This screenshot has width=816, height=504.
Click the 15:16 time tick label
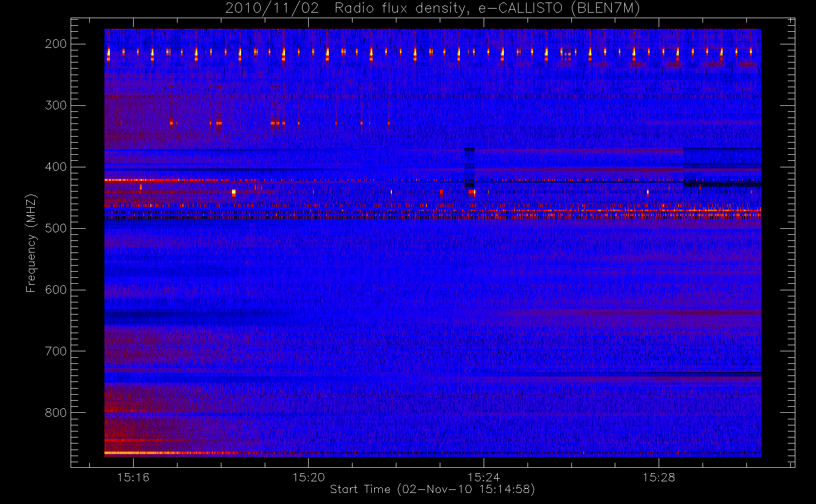(133, 477)
